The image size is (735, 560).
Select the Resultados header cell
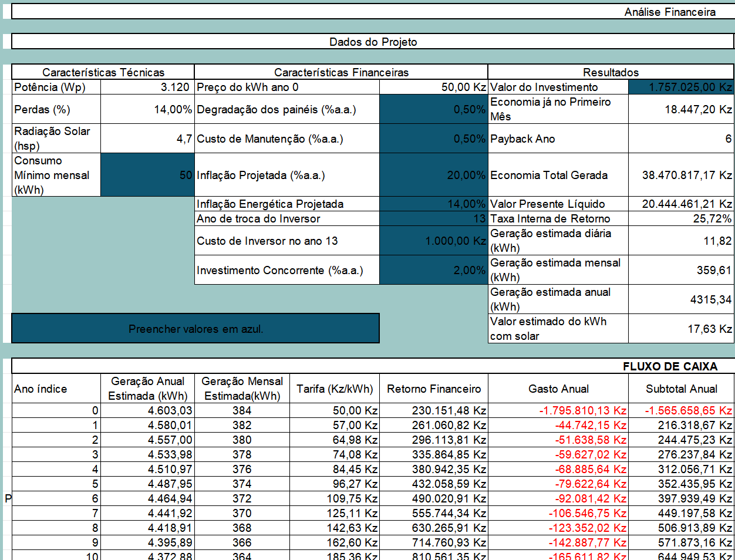tap(611, 72)
